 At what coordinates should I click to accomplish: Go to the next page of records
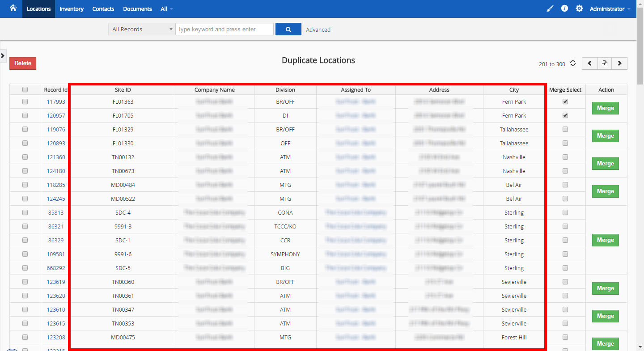[619, 63]
